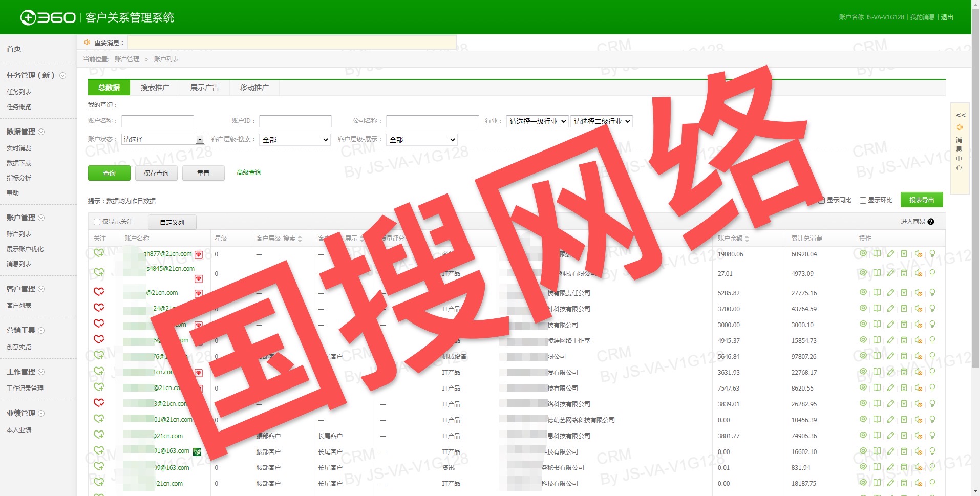Open the notes icon in the 26282.95 row
Viewport: 980px width, 496px height.
[x=904, y=403]
